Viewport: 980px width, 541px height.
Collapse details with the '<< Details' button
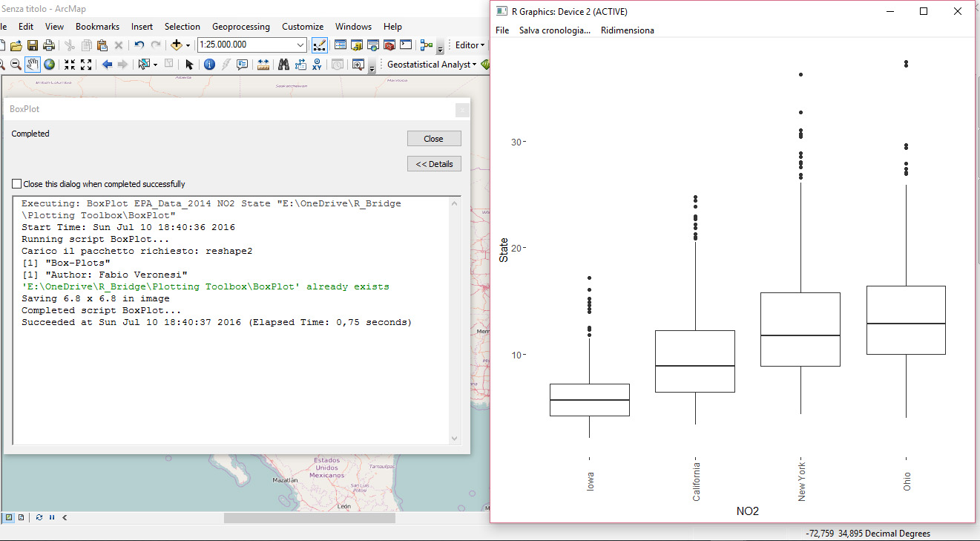[x=434, y=163]
